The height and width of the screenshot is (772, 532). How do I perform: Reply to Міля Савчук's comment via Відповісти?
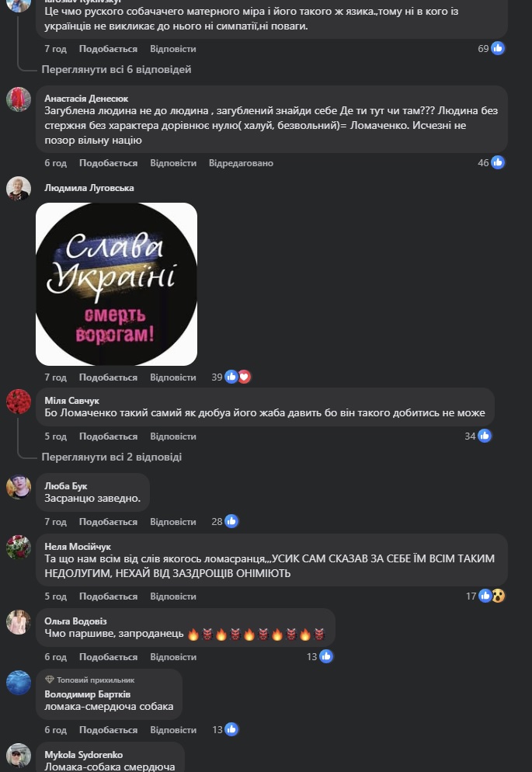point(173,436)
